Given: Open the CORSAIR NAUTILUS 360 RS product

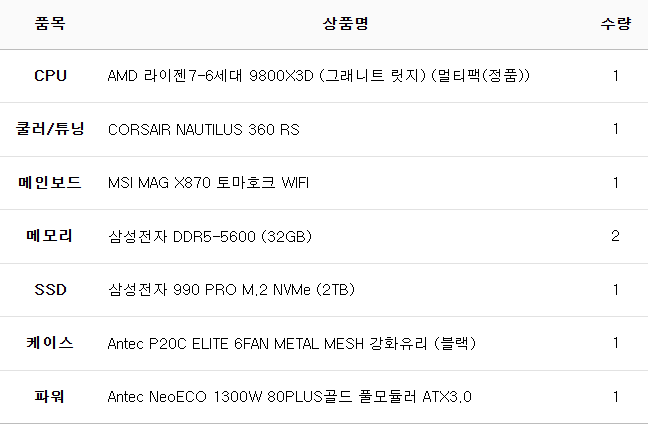Looking at the screenshot, I should (203, 129).
